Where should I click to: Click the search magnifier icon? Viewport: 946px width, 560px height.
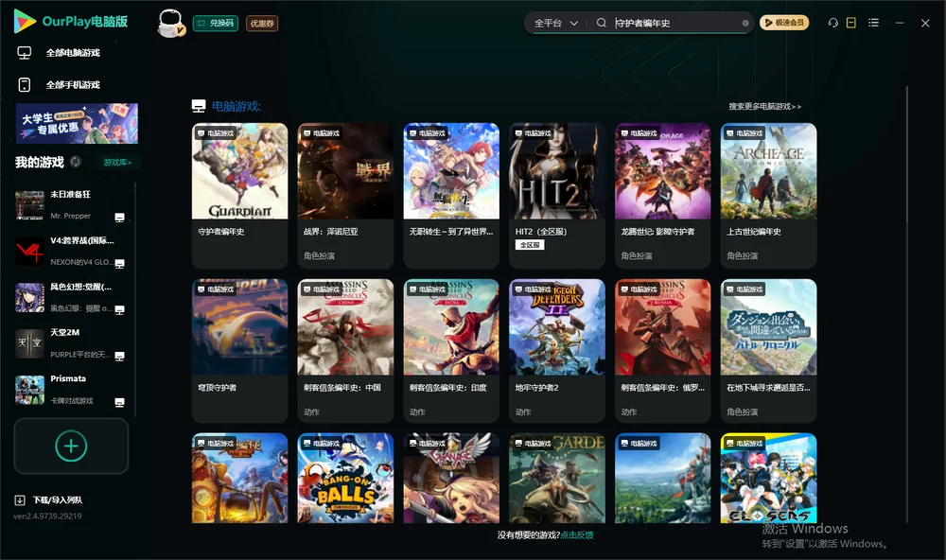(x=601, y=23)
